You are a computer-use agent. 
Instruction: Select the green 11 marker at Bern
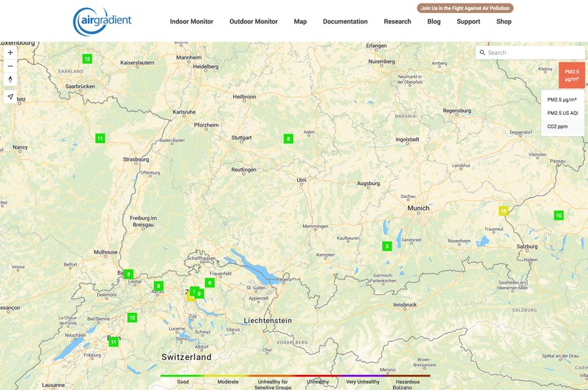pos(114,342)
